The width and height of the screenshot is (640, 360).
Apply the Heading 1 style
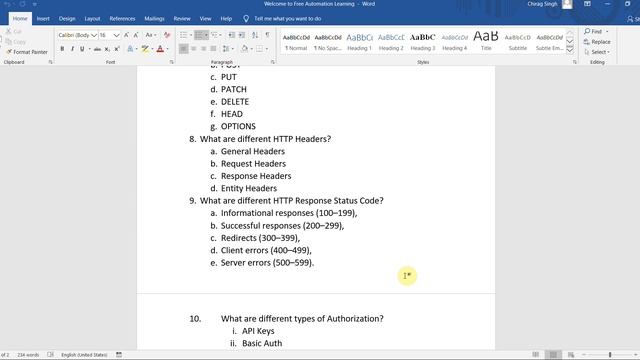coord(359,42)
